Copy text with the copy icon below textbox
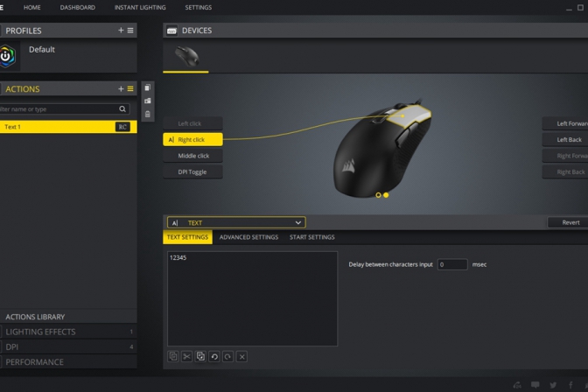Viewport: 588px width, 392px height. point(173,356)
